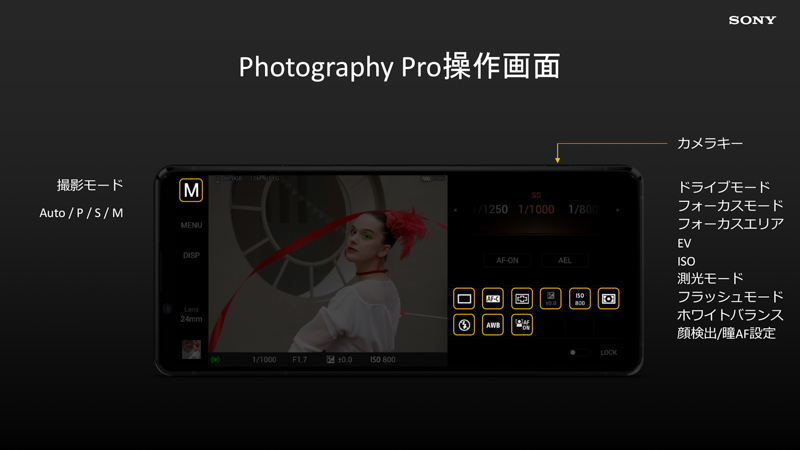This screenshot has height=450, width=800.
Task: Tap the green eye AF focus marker
Action: (x=366, y=236)
